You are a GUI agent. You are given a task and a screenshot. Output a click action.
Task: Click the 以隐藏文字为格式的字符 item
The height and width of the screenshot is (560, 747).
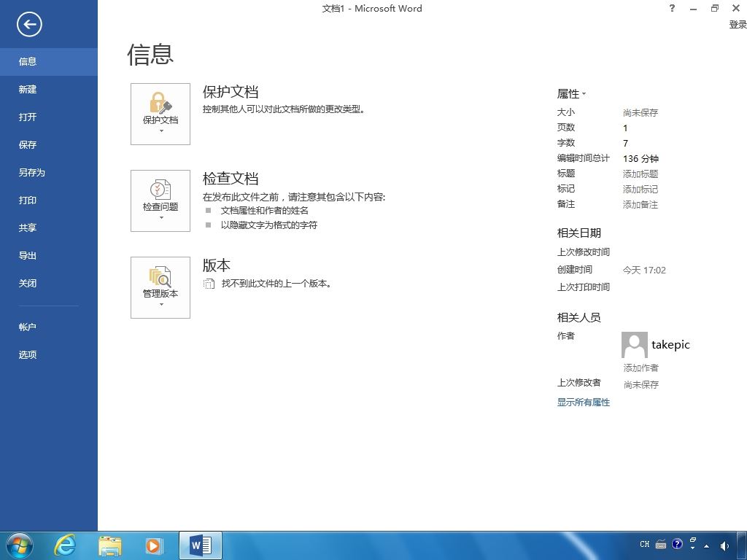268,225
